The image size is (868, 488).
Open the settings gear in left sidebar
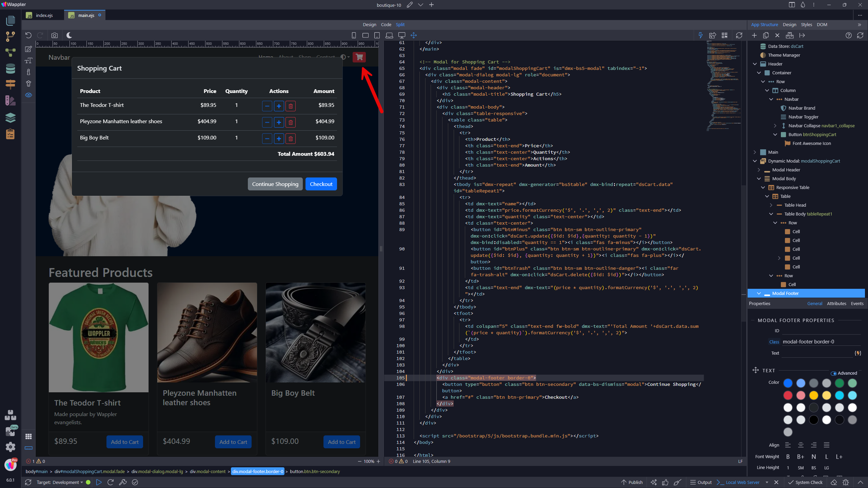(10, 447)
